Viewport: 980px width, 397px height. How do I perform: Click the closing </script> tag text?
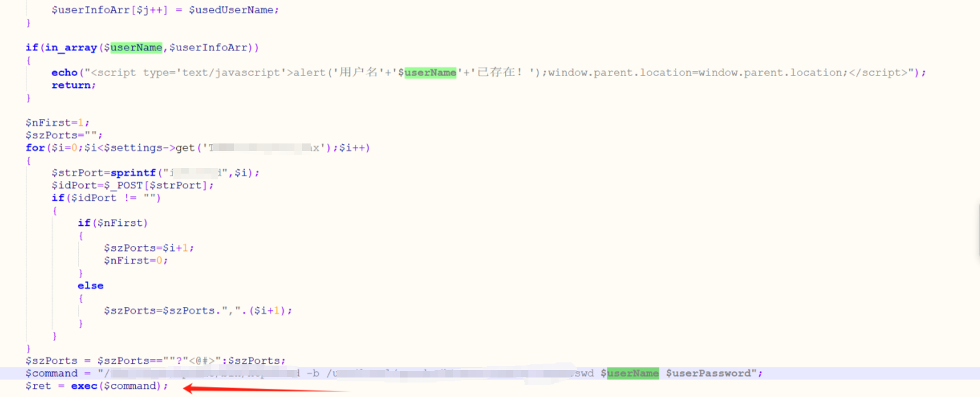[x=879, y=72]
